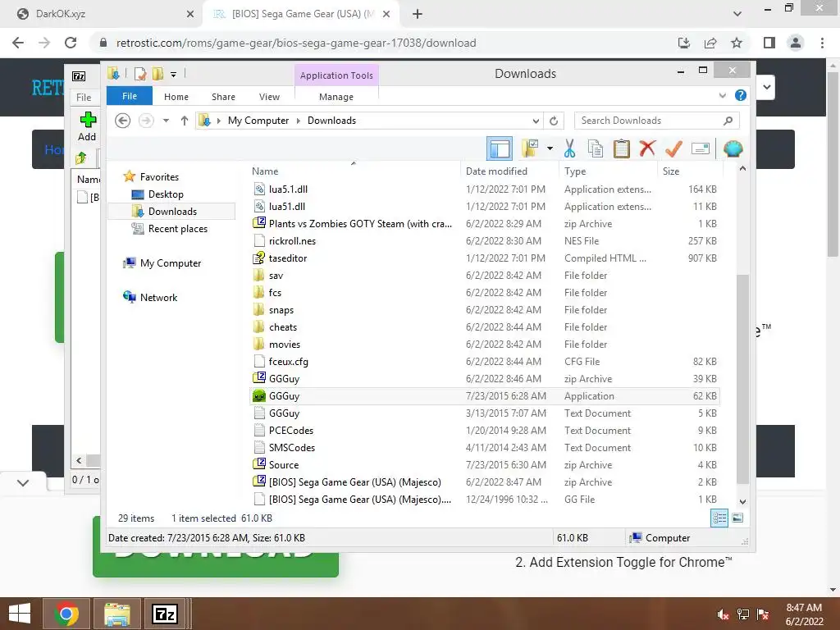Viewport: 840px width, 630px height.
Task: Click the Copy icon in toolbar
Action: pyautogui.click(x=596, y=148)
